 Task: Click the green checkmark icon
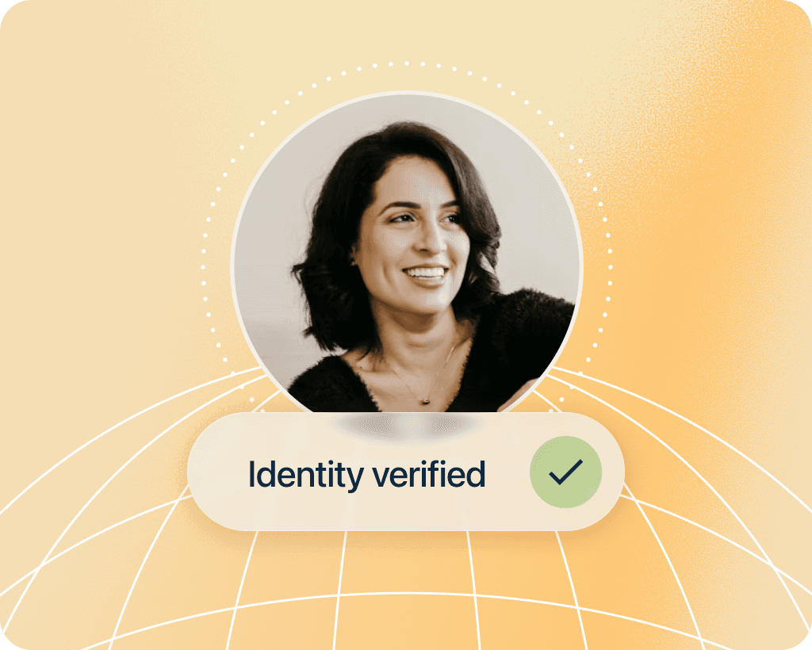tap(565, 472)
